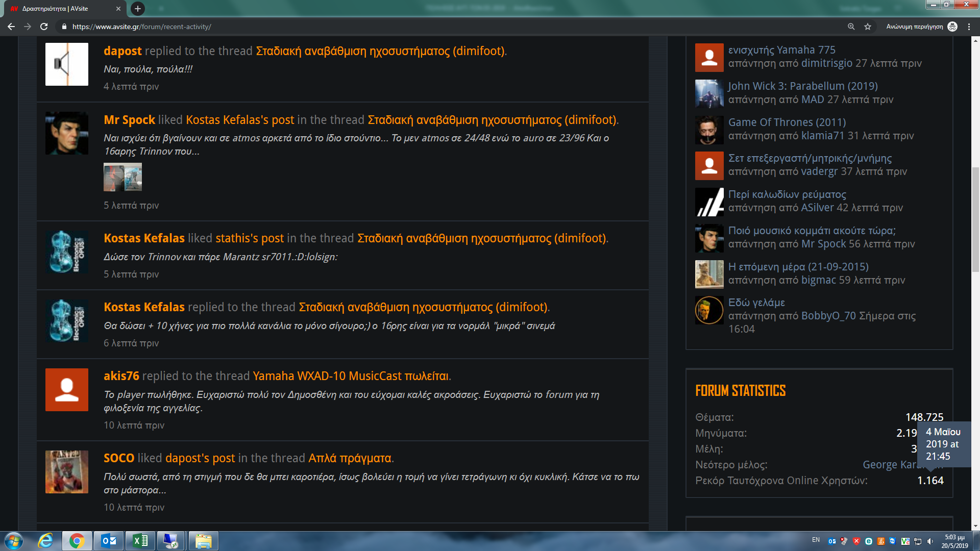Open the Windows Start button

pyautogui.click(x=14, y=541)
